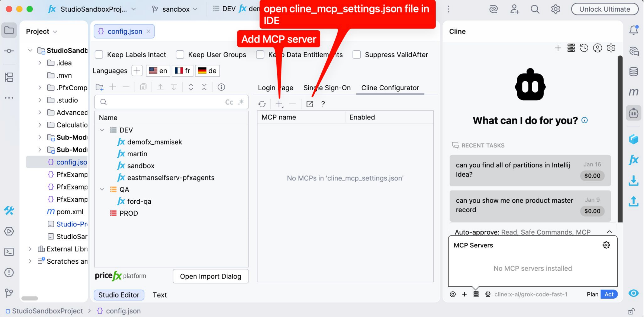Image resolution: width=644 pixels, height=317 pixels.
Task: Click the refresh MCP list icon
Action: click(x=262, y=104)
